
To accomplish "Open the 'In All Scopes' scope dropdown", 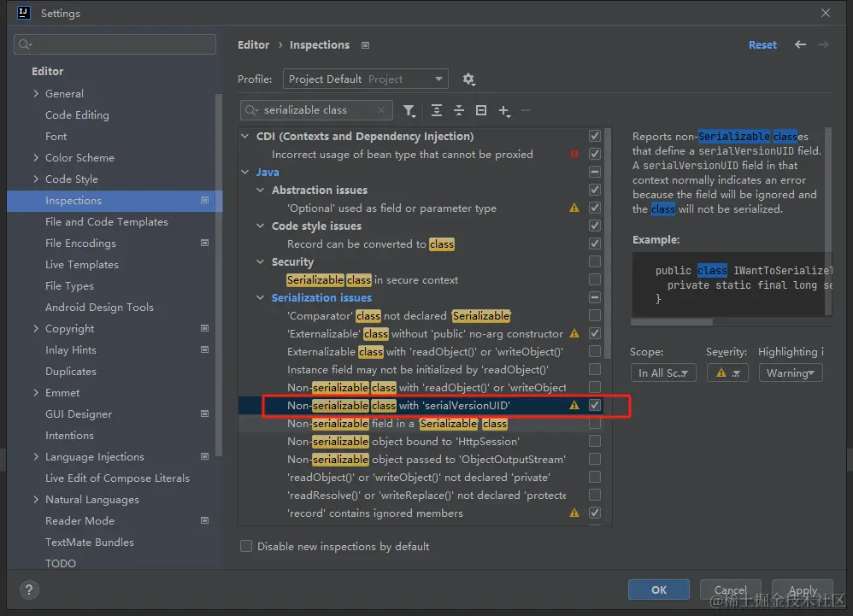I will tap(663, 373).
